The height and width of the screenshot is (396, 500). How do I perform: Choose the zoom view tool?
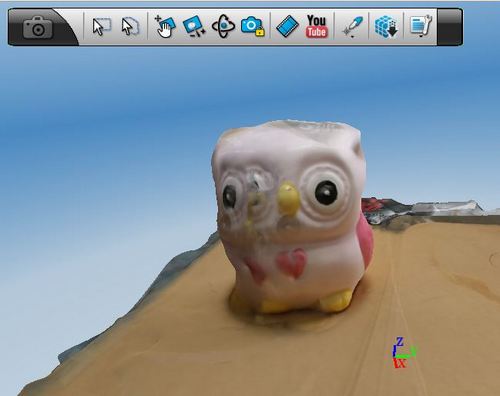point(194,26)
